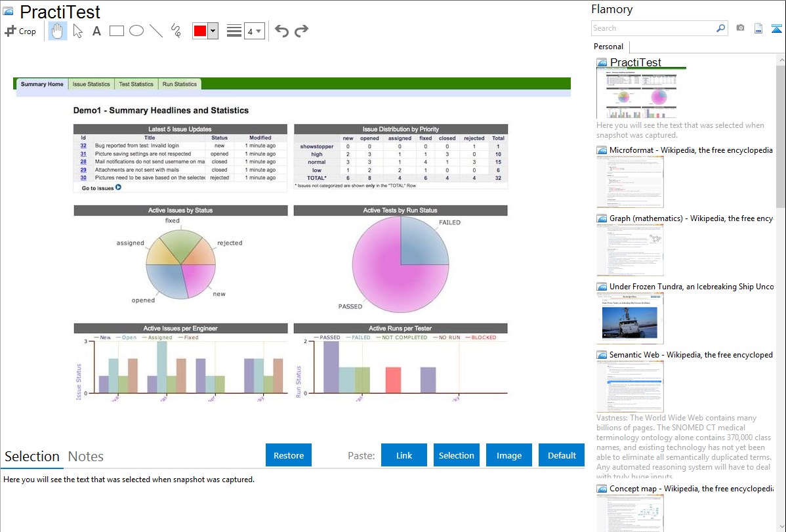The image size is (786, 532).
Task: Select the ellipse shape tool
Action: [x=136, y=31]
